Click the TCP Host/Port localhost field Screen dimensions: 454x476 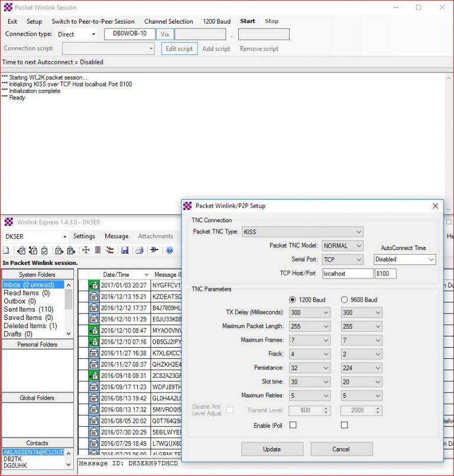(347, 274)
